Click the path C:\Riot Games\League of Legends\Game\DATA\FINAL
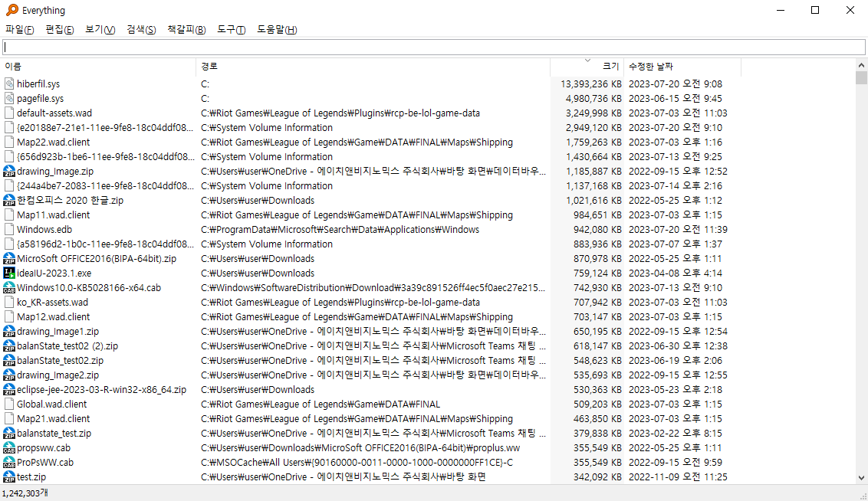This screenshot has height=501, width=868. point(321,404)
